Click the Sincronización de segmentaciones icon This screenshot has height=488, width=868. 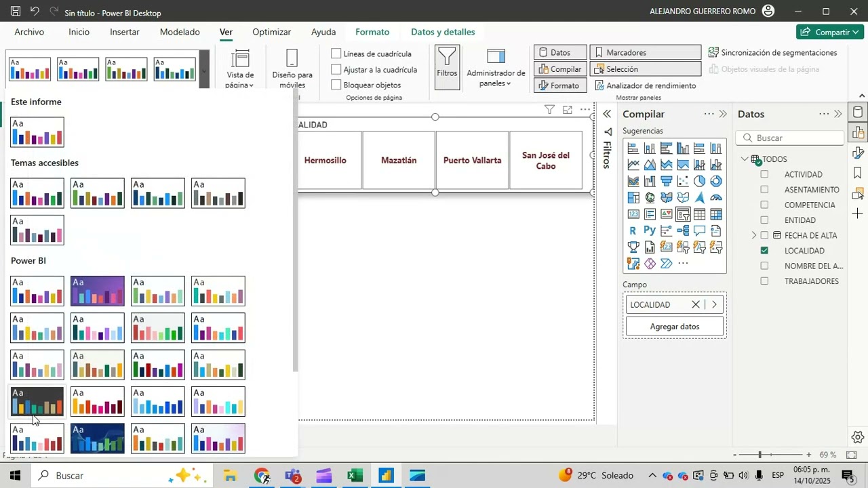(713, 52)
